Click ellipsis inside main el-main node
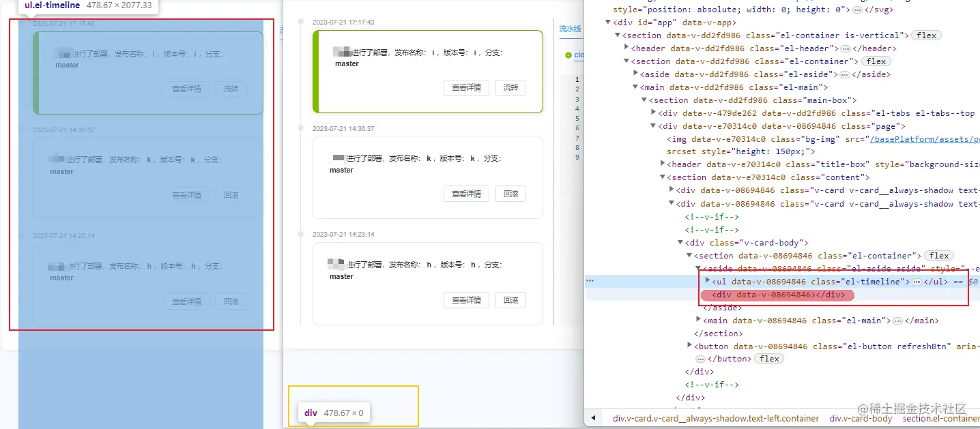 click(x=897, y=321)
